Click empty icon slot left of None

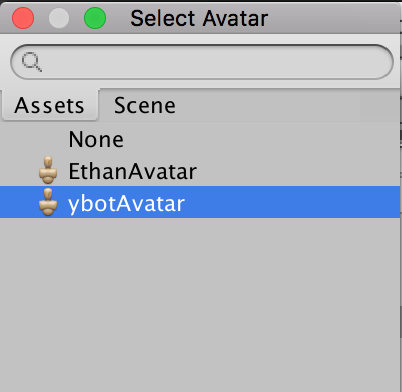pos(48,139)
